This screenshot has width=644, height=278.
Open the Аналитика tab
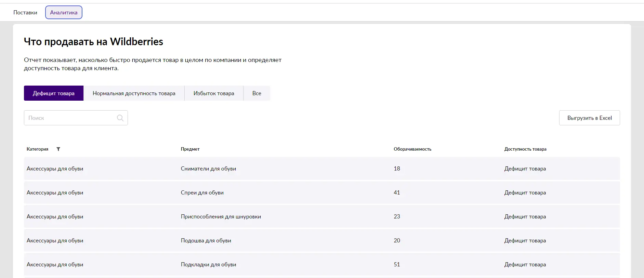pos(64,13)
